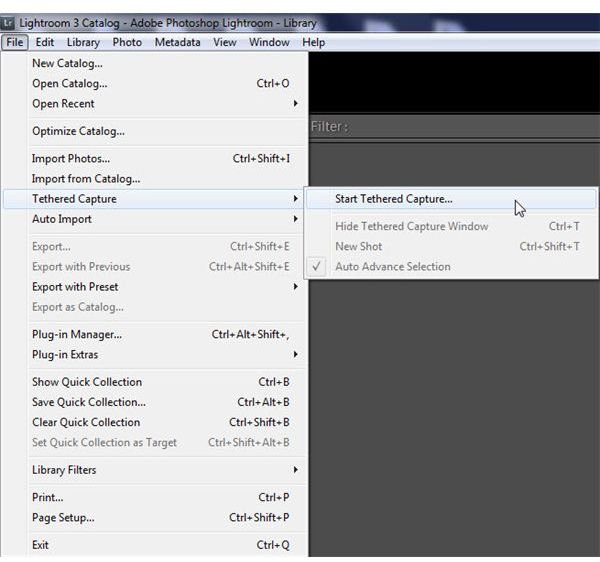Click Start Tethered Capture... submenu item
This screenshot has width=600, height=562.
tap(451, 199)
